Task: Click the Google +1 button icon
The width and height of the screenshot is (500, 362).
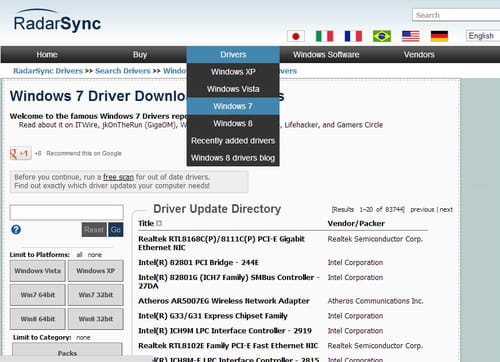Action: click(x=20, y=153)
